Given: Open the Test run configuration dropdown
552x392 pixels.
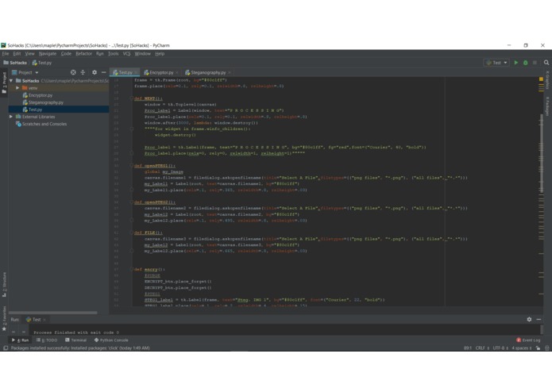Looking at the screenshot, I should click(x=496, y=63).
